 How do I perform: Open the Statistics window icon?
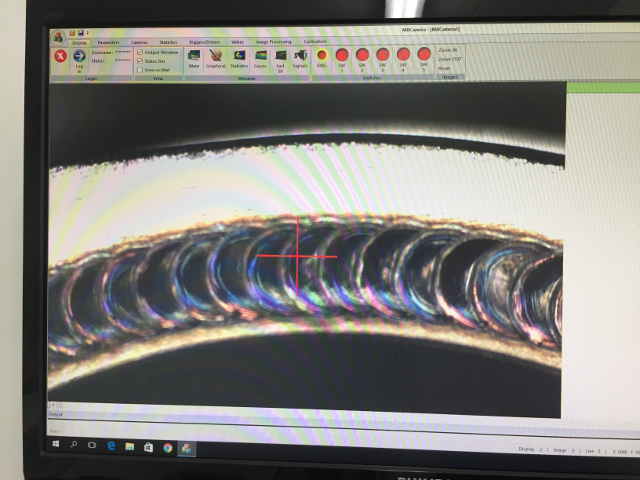(x=239, y=57)
